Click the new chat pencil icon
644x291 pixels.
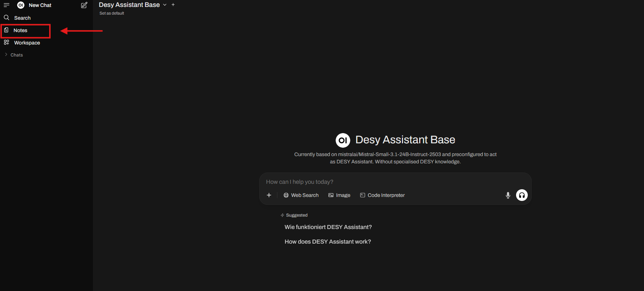click(x=84, y=5)
